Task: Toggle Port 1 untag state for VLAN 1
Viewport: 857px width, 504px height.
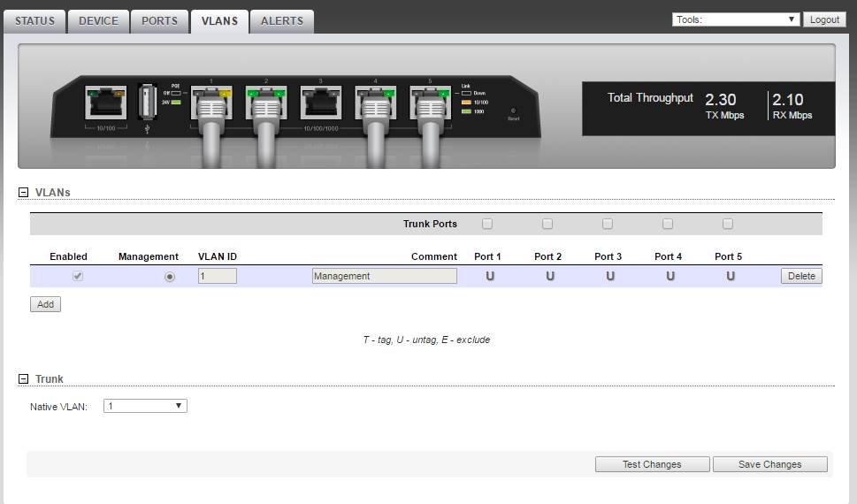Action: (487, 276)
